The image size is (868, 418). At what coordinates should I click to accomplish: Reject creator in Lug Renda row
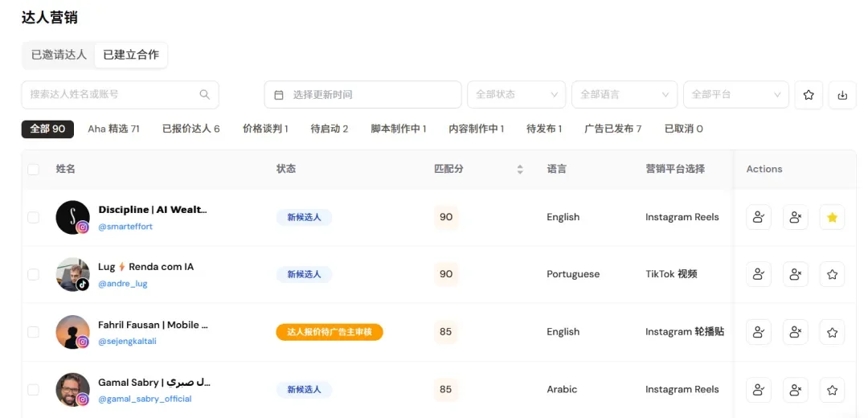(796, 274)
